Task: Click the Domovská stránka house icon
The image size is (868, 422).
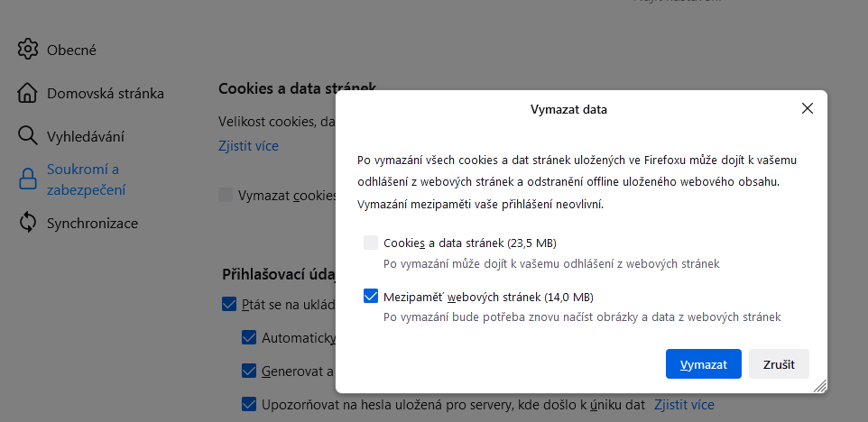Action: point(28,93)
